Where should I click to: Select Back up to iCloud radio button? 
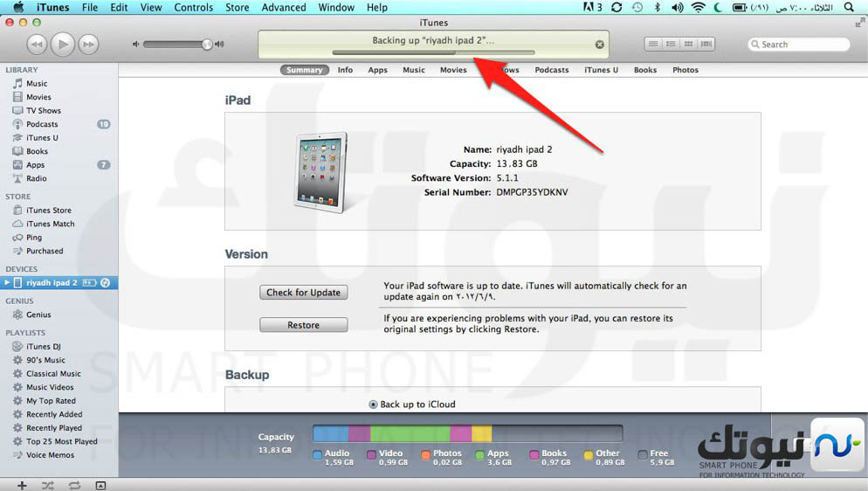click(x=373, y=405)
